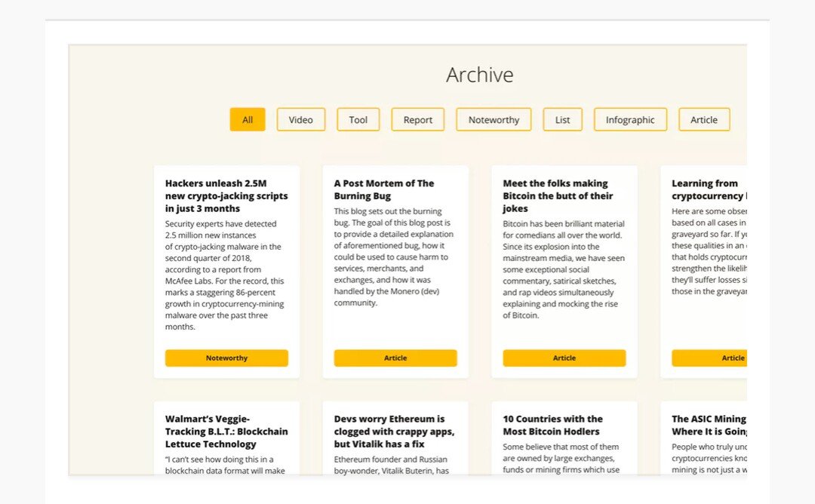Image resolution: width=815 pixels, height=504 pixels.
Task: Open 'Devs worry Ethereum is clogged' headline
Action: (x=395, y=432)
